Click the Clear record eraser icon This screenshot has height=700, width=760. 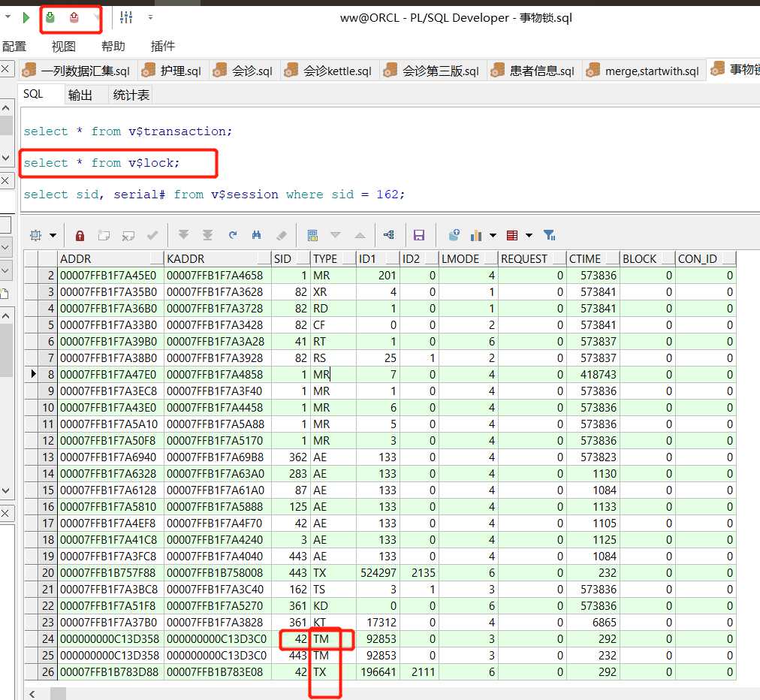pyautogui.click(x=282, y=236)
